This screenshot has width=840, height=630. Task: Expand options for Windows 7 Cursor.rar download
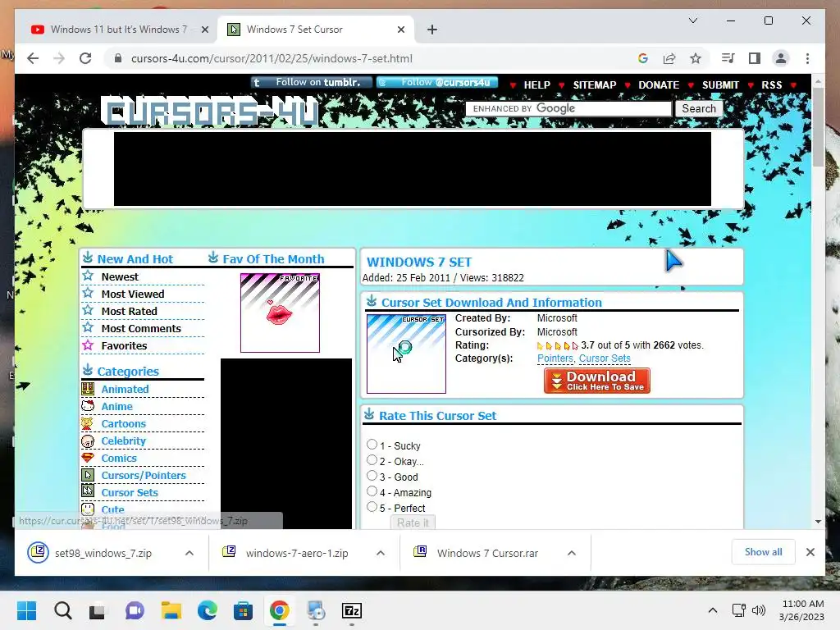coord(572,553)
